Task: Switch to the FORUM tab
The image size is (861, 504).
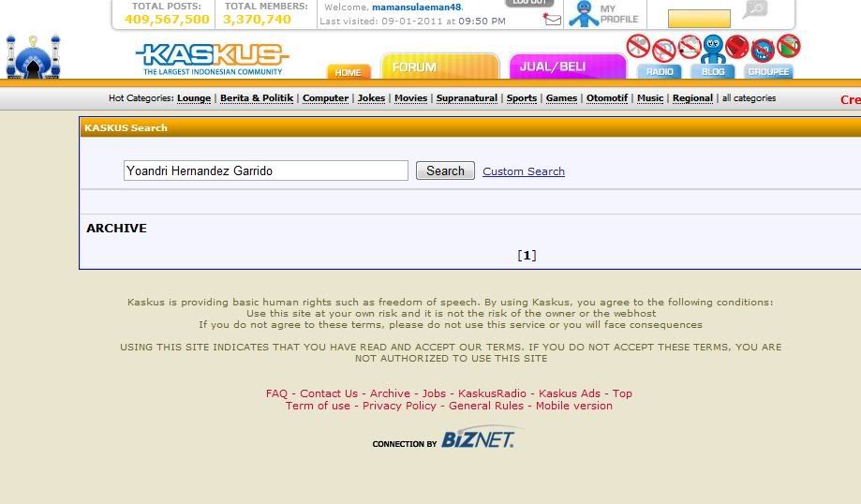Action: coord(439,67)
